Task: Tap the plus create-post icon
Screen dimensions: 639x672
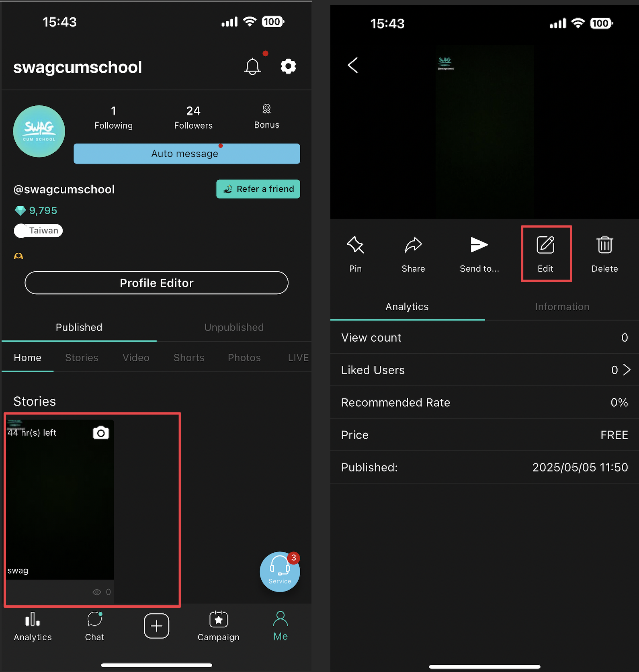Action: [x=156, y=626]
